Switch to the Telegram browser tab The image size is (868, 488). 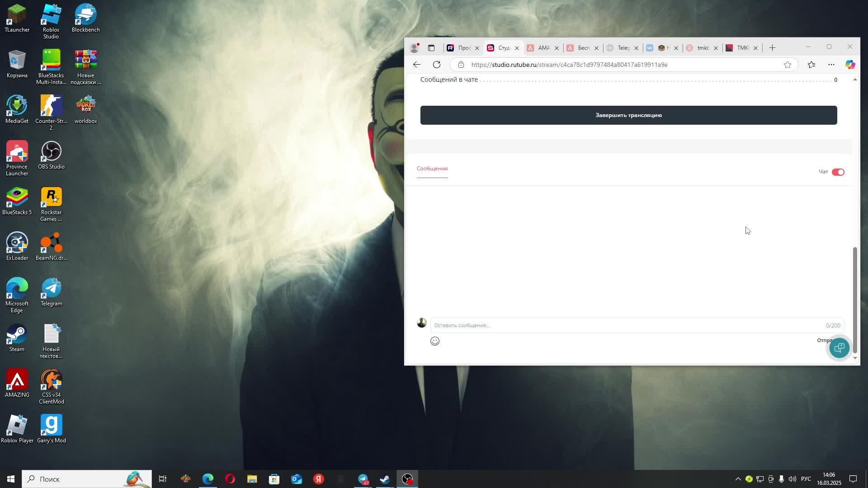tap(622, 48)
